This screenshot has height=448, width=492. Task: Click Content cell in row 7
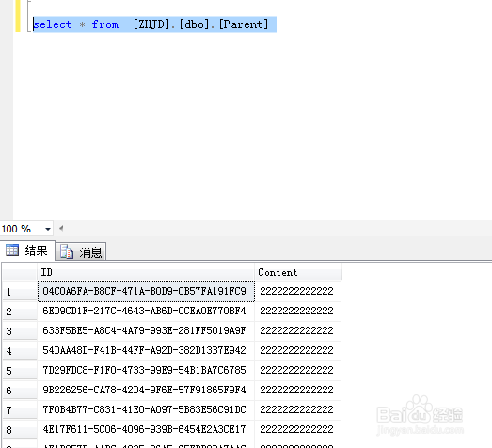298,410
